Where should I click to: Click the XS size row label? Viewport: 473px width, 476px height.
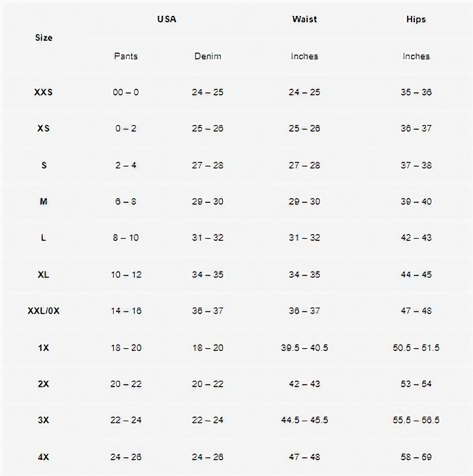(43, 128)
